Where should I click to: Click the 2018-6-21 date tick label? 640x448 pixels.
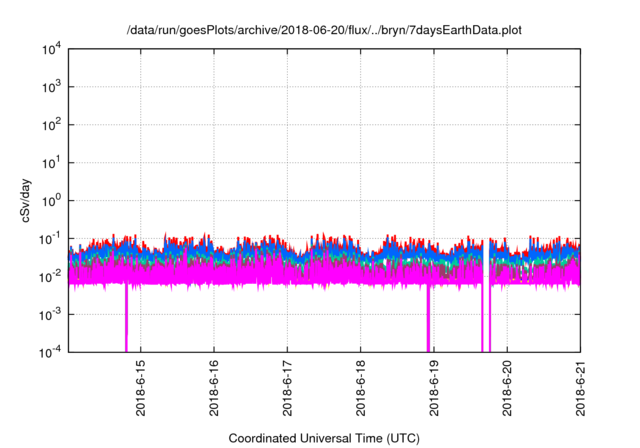tap(580, 388)
